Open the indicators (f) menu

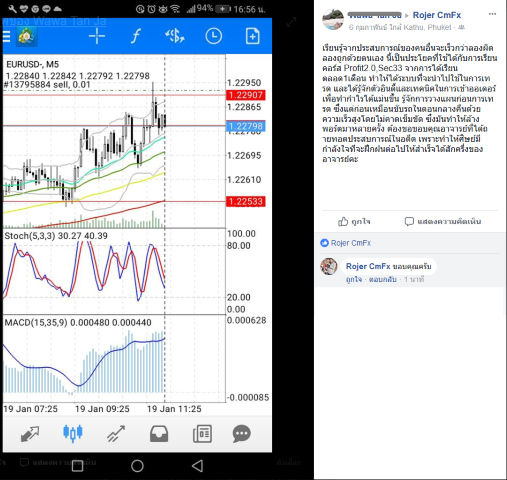136,36
